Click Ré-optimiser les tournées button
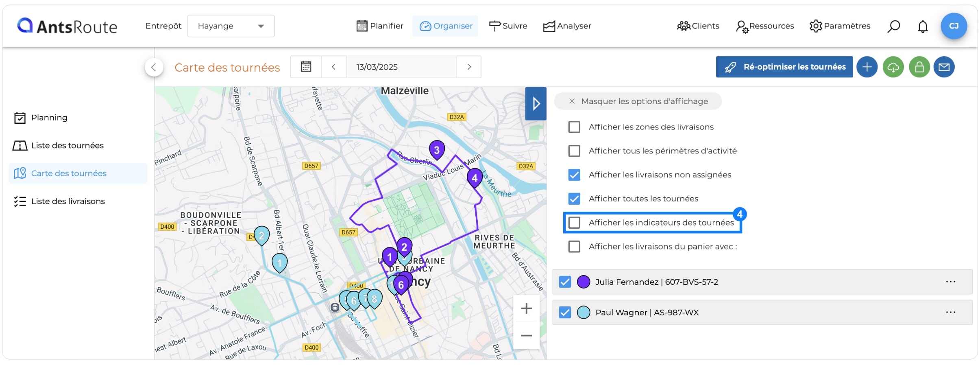980x365 pixels. click(x=784, y=67)
